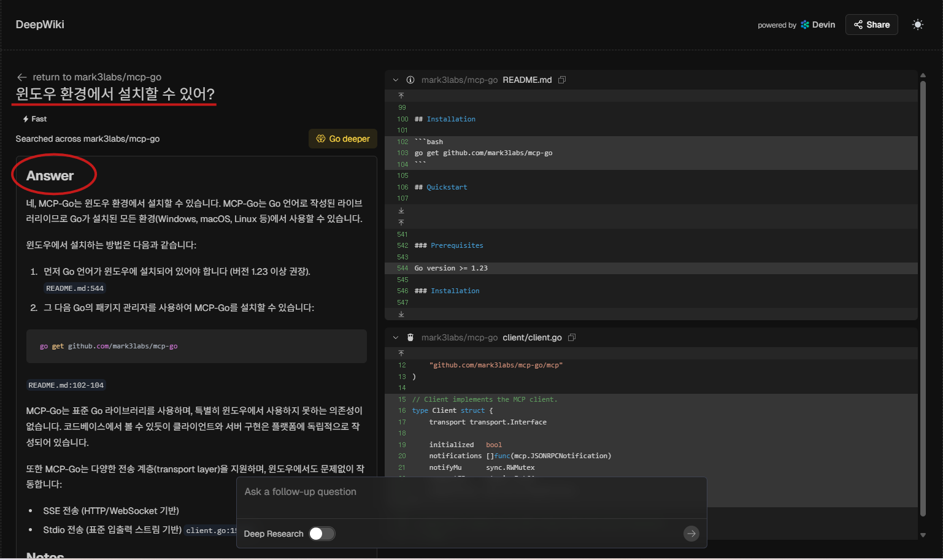Click the Devin logo icon in header
943x560 pixels.
coord(805,25)
